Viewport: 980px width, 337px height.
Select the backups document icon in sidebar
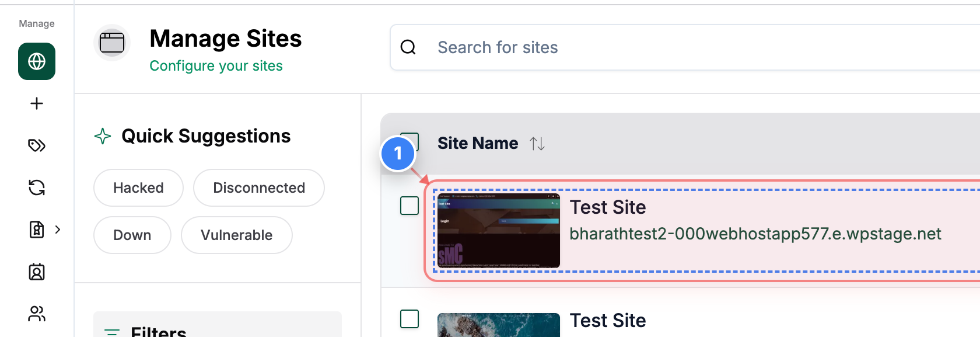tap(36, 230)
